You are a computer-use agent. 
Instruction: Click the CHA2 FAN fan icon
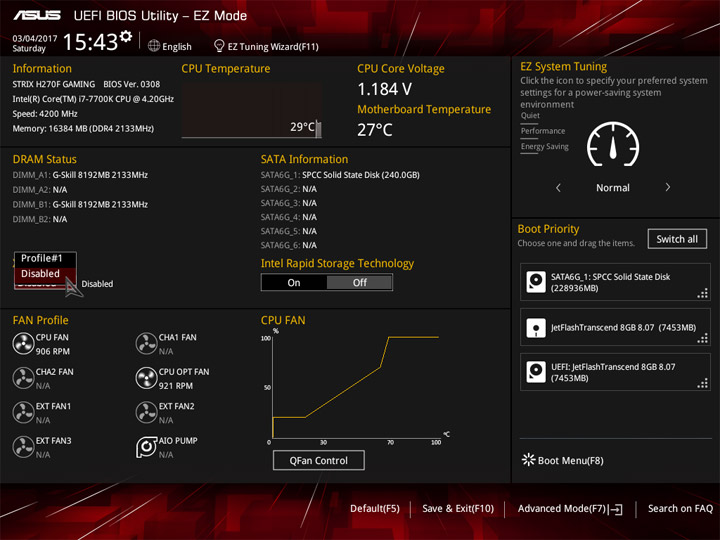[23, 378]
